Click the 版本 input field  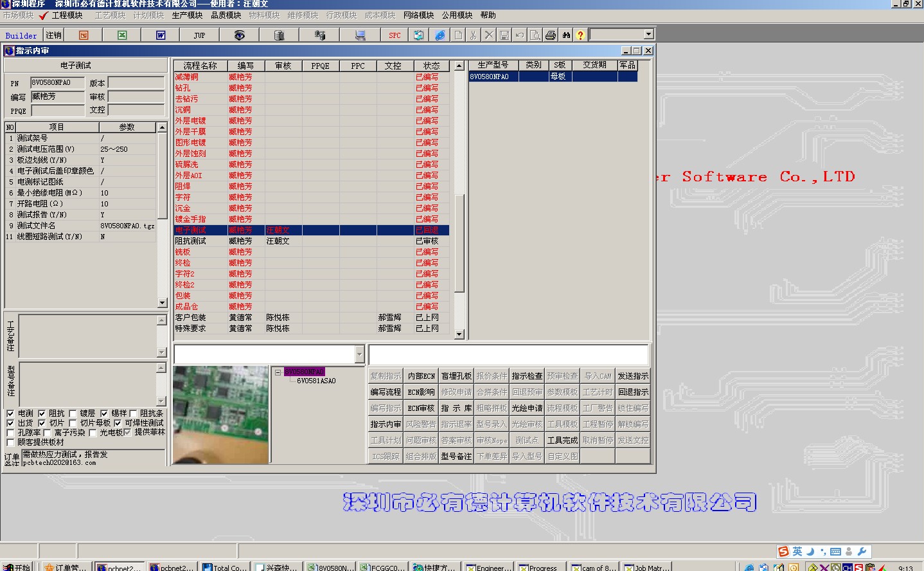coord(136,83)
